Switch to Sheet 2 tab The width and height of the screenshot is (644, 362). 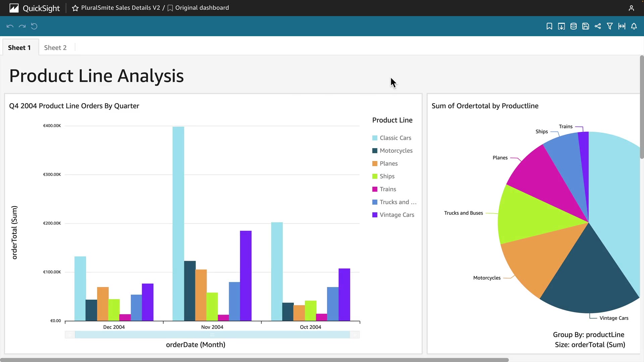pyautogui.click(x=55, y=48)
